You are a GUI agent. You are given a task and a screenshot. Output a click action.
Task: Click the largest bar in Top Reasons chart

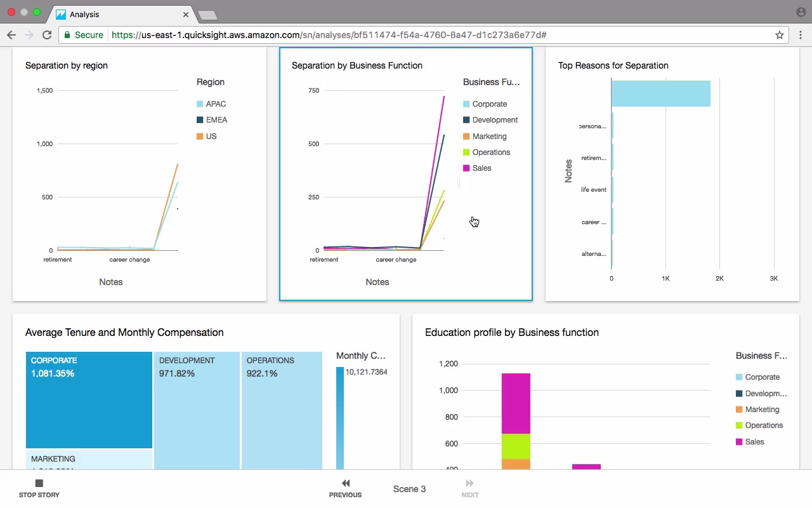tap(660, 93)
